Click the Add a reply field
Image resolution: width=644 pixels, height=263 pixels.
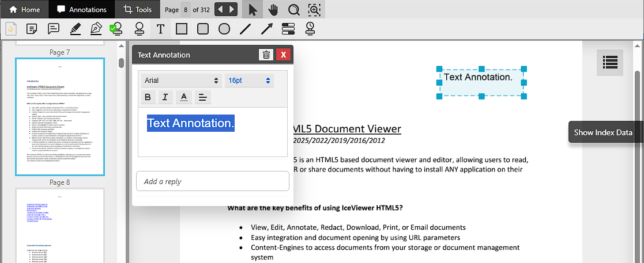point(212,181)
